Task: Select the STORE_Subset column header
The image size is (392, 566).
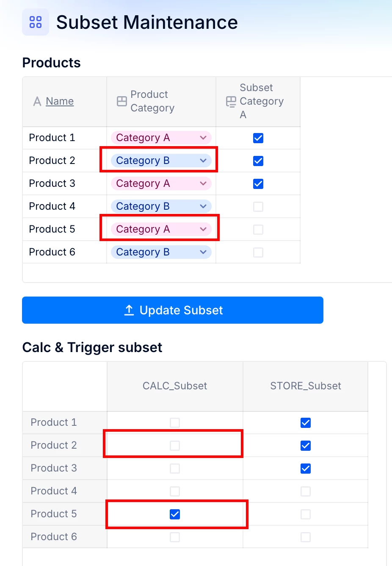Action: [x=306, y=386]
